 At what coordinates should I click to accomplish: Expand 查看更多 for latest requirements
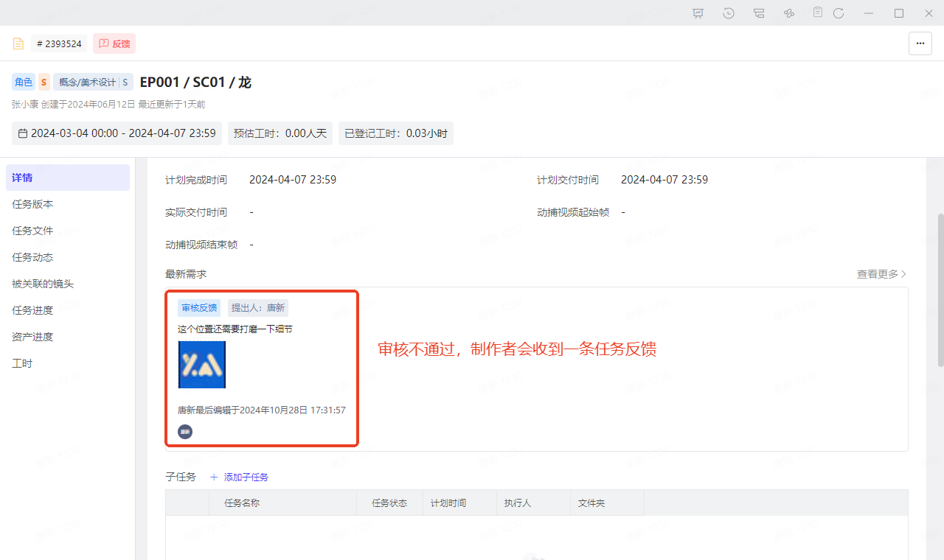click(x=881, y=274)
